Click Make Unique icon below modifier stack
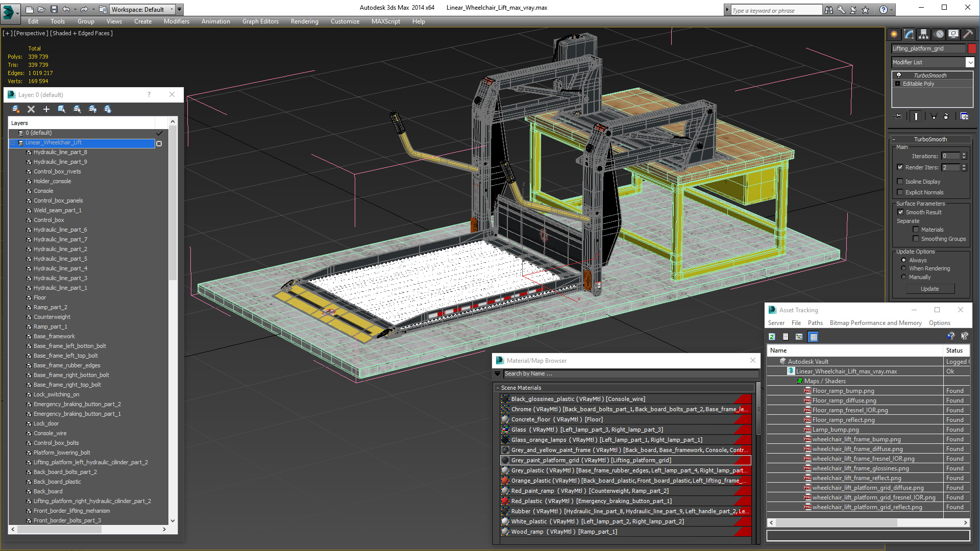The height and width of the screenshot is (551, 980). 934,116
